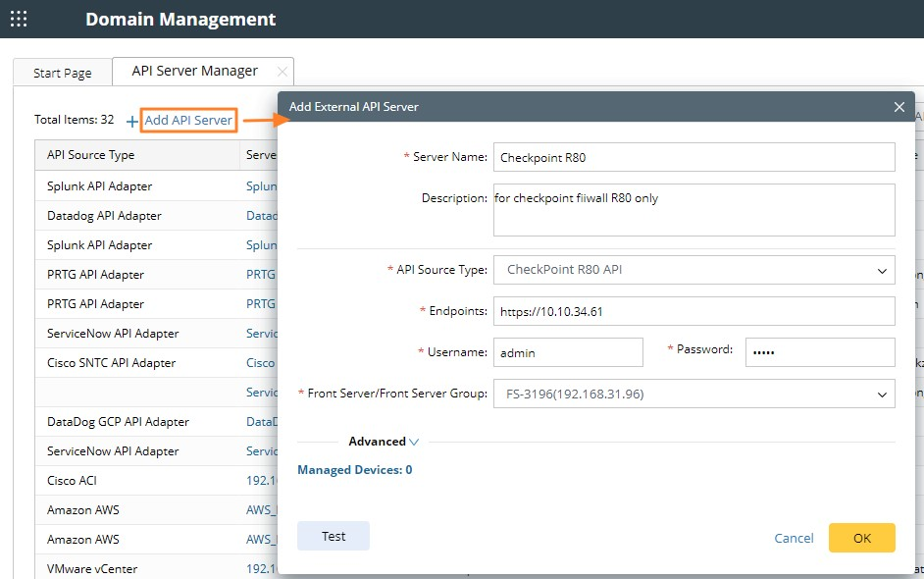
Task: Click the Test button
Action: click(x=334, y=536)
